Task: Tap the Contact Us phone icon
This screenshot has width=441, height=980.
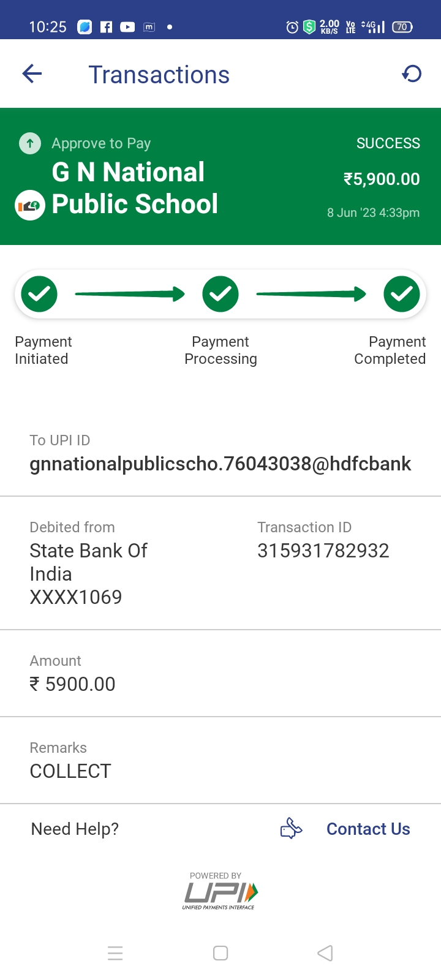Action: 292,829
